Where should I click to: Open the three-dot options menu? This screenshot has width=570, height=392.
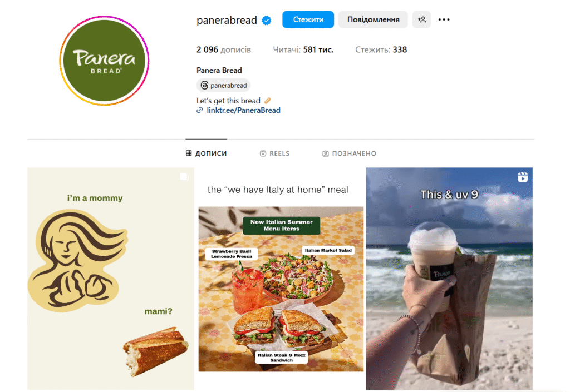pos(444,19)
